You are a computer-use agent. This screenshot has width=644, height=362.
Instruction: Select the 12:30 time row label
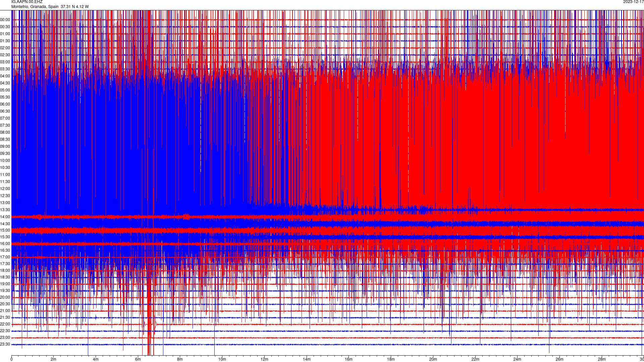coord(5,196)
